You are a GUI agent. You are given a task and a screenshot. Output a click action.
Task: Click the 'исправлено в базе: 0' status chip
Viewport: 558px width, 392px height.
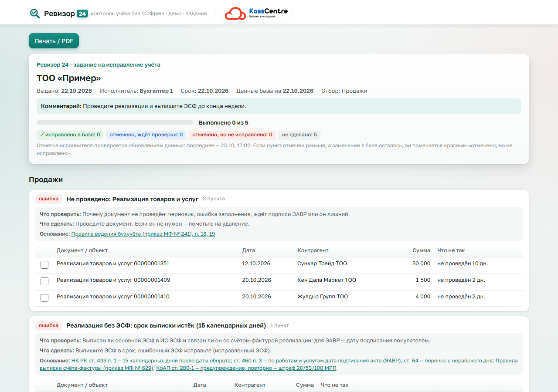(x=70, y=135)
